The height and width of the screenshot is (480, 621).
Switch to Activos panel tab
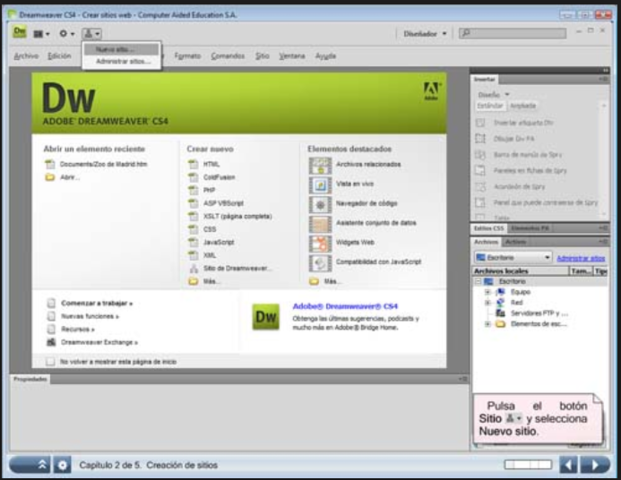[x=516, y=242]
